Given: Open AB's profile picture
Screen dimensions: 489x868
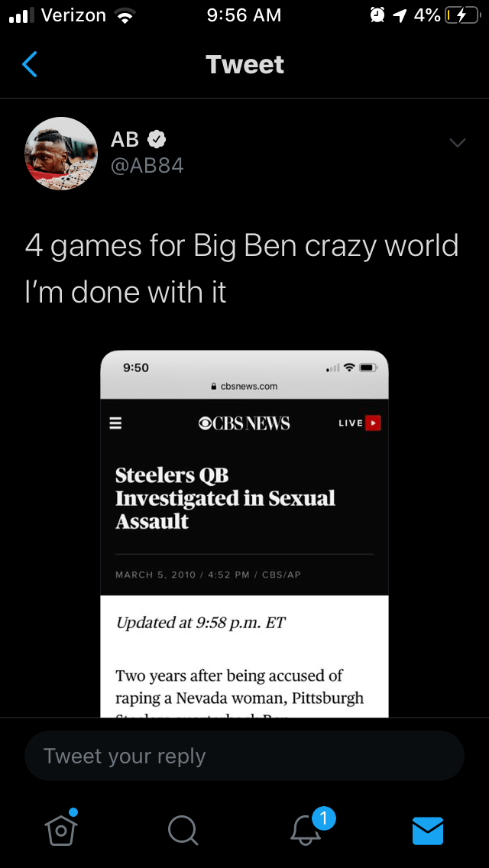Looking at the screenshot, I should [x=61, y=154].
